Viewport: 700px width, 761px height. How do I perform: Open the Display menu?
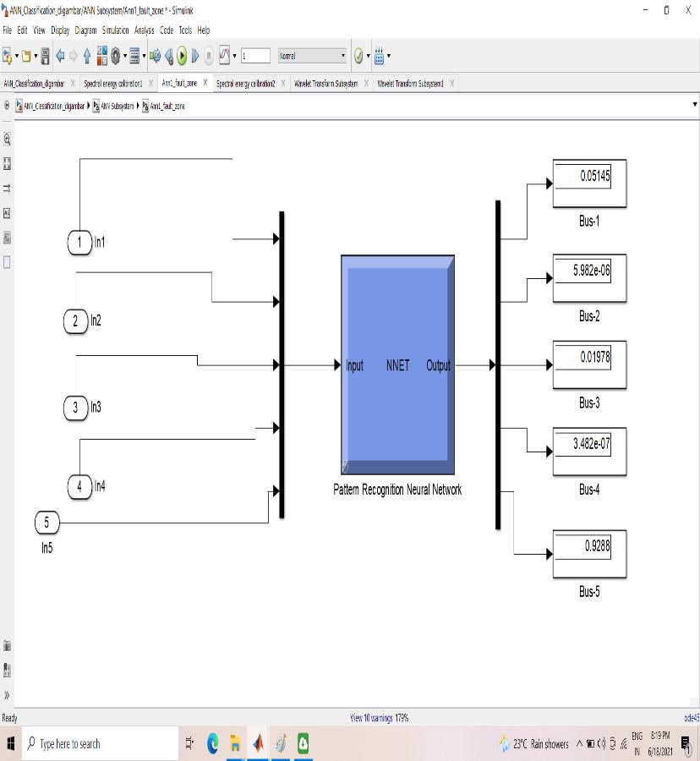click(x=60, y=30)
